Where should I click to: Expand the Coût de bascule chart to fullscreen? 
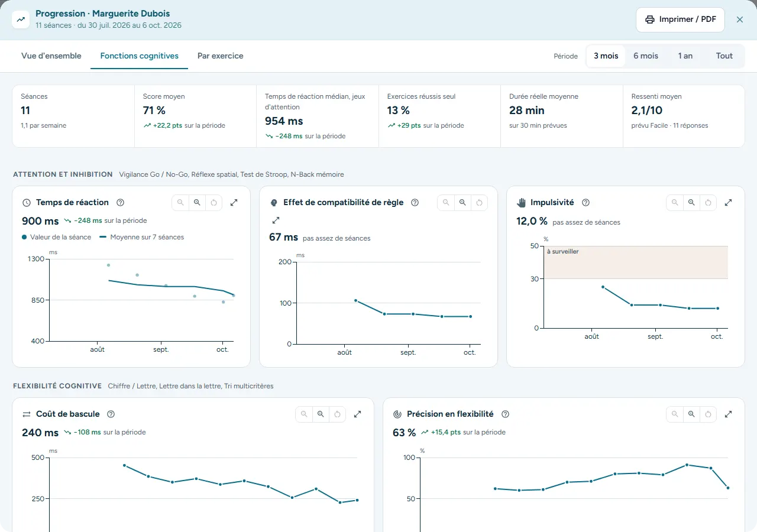click(358, 414)
